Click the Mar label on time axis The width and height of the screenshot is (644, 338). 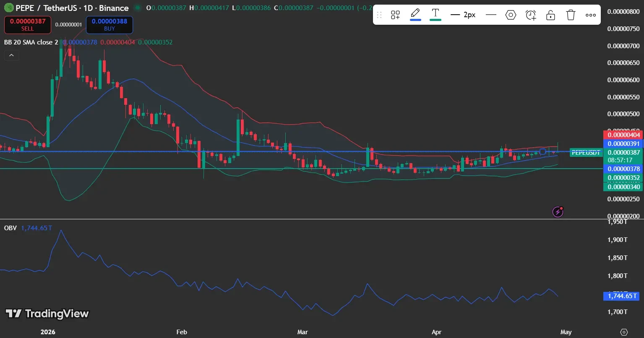coord(302,332)
